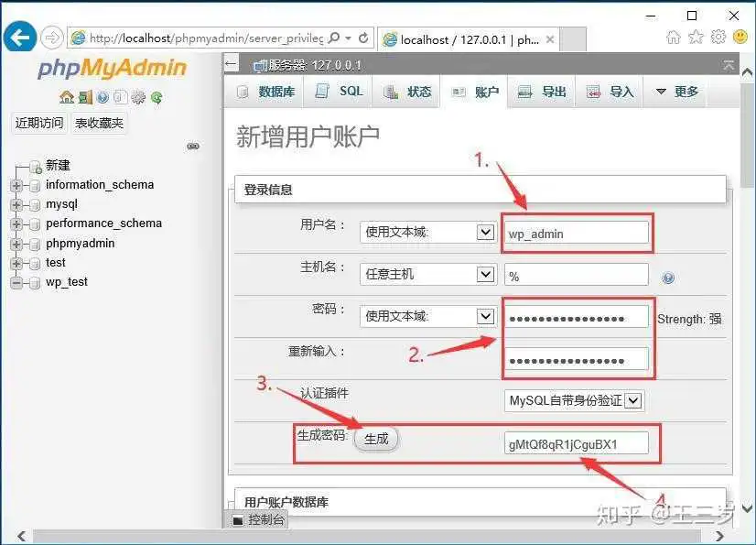756x545 pixels.
Task: Open the favorites star icon
Action: click(696, 37)
